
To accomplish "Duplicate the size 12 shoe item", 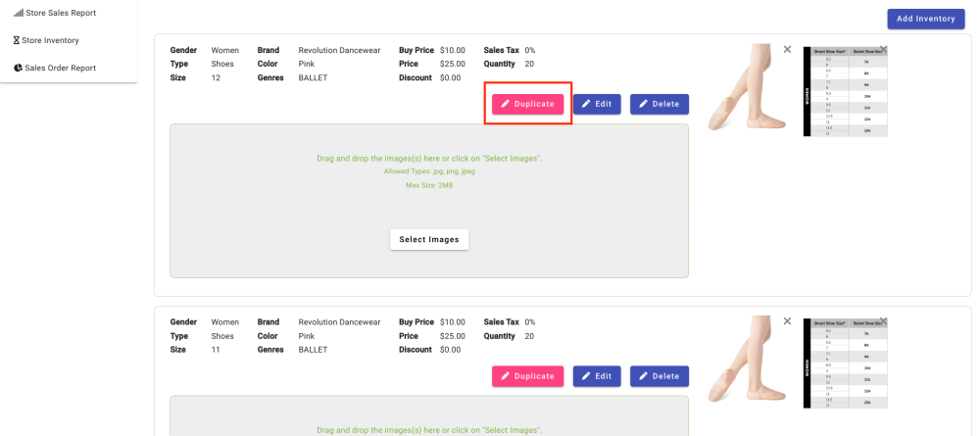I will [x=527, y=104].
